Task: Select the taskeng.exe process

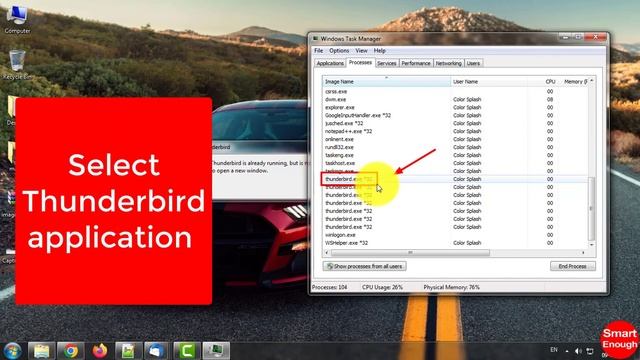Action: point(455,155)
